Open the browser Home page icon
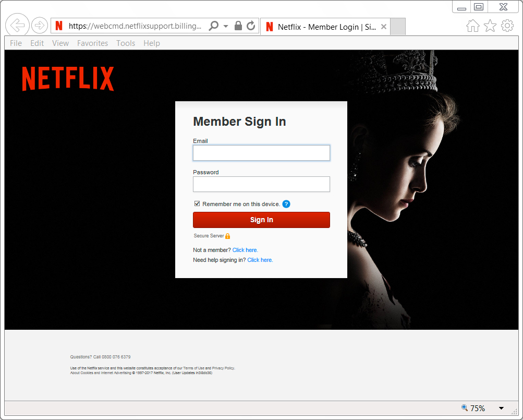523x420 pixels. click(x=472, y=26)
